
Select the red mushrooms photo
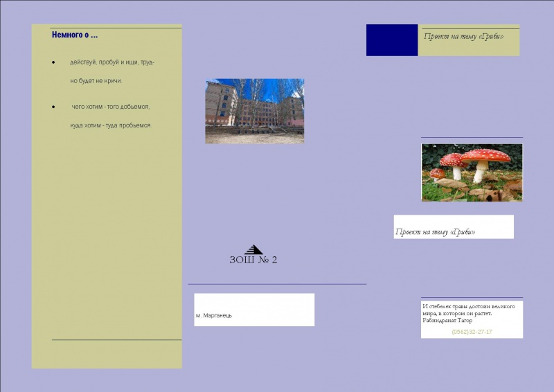coord(472,172)
